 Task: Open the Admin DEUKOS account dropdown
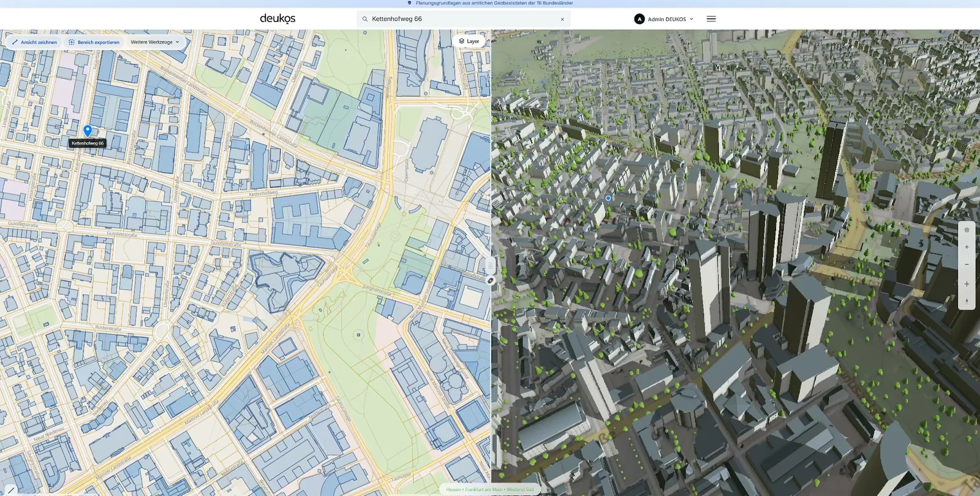click(664, 19)
